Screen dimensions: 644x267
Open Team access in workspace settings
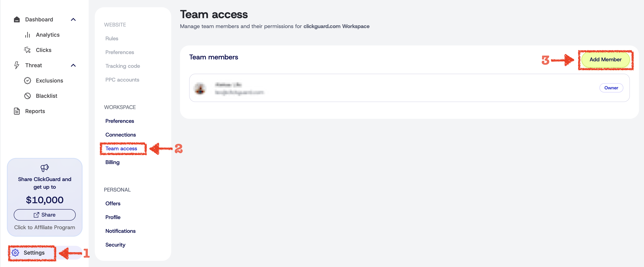pyautogui.click(x=121, y=149)
